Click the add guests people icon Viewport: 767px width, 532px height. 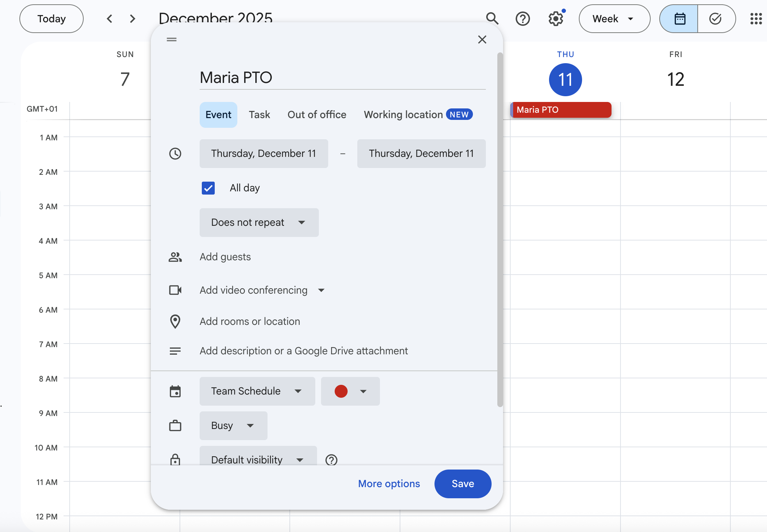[175, 257]
